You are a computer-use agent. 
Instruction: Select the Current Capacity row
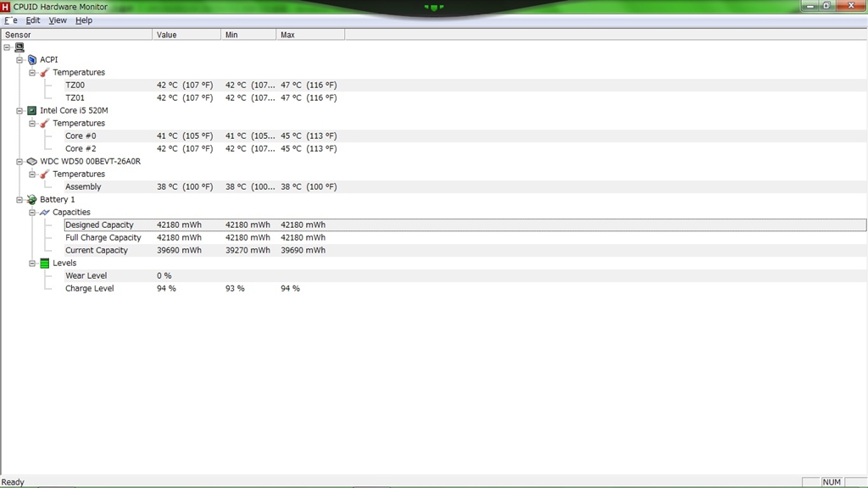pos(465,251)
